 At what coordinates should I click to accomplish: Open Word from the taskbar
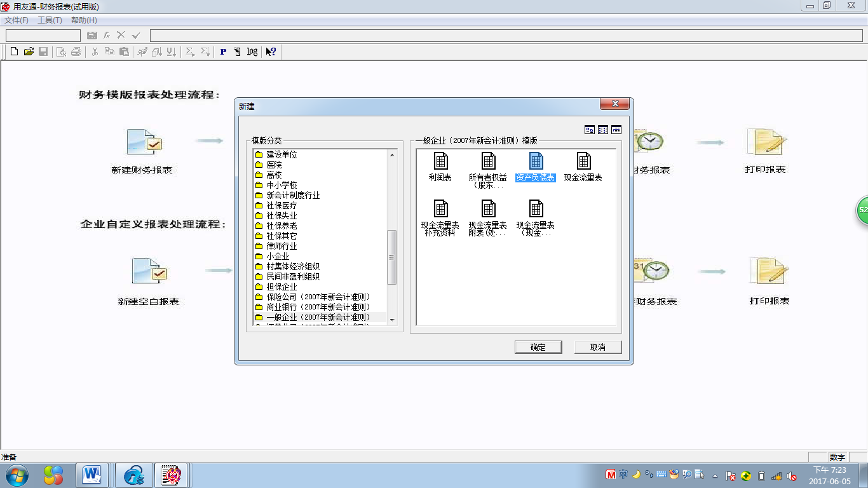point(93,475)
